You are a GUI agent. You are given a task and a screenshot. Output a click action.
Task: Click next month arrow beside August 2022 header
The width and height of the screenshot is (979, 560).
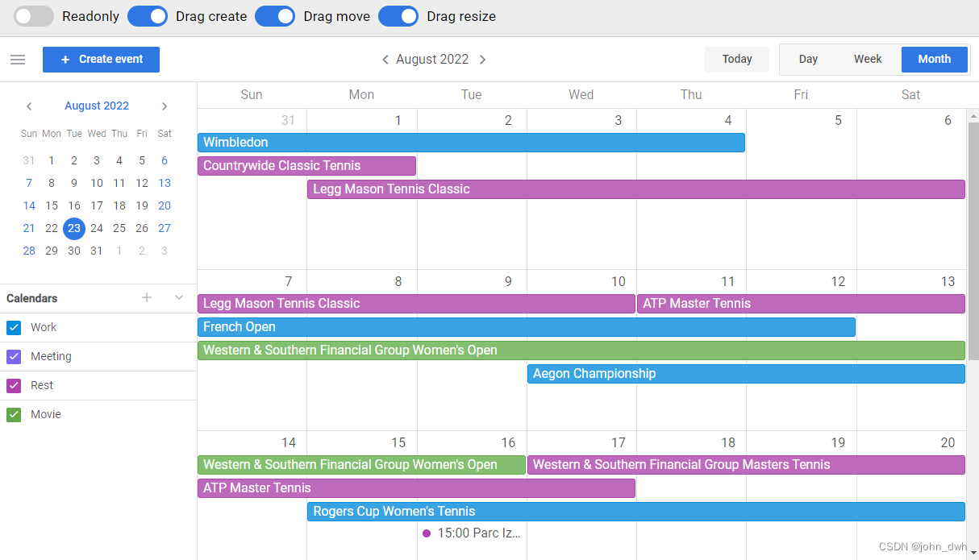coord(482,59)
